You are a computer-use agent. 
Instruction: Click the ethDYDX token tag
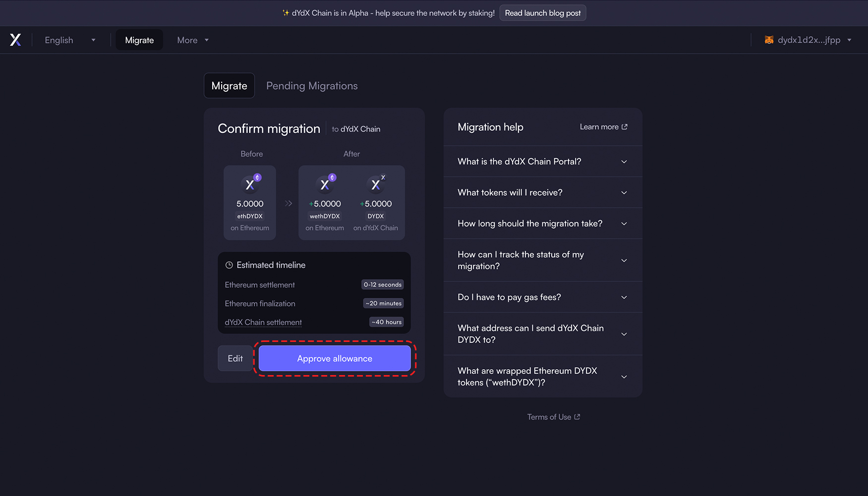click(250, 216)
